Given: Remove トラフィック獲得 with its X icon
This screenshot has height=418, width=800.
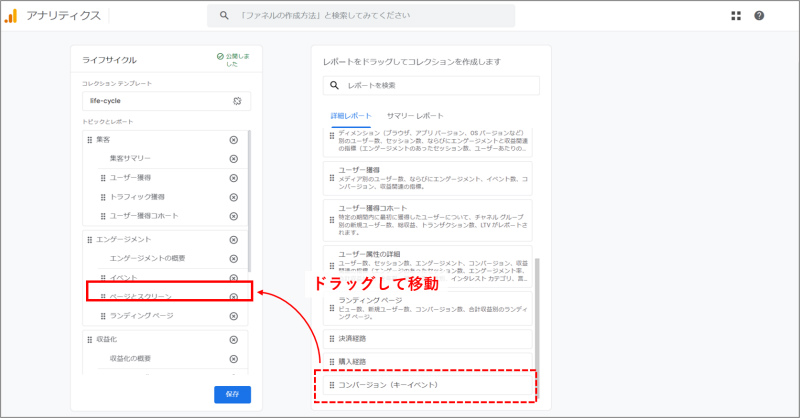Looking at the screenshot, I should coord(234,197).
